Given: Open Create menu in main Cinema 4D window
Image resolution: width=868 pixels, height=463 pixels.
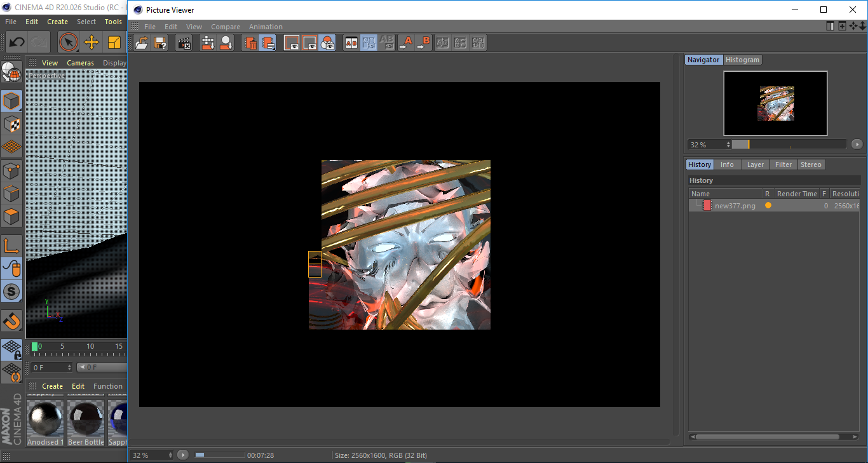Looking at the screenshot, I should [57, 22].
